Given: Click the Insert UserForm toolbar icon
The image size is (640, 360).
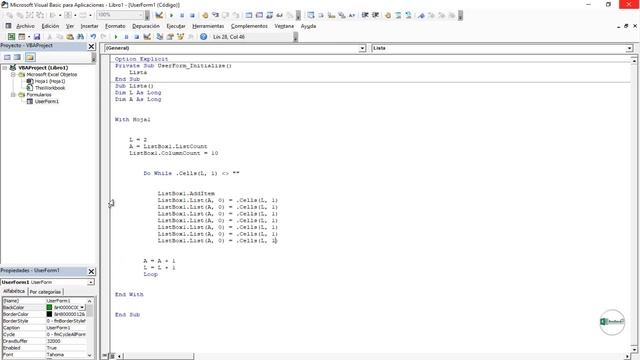Looking at the screenshot, I should click(22, 37).
